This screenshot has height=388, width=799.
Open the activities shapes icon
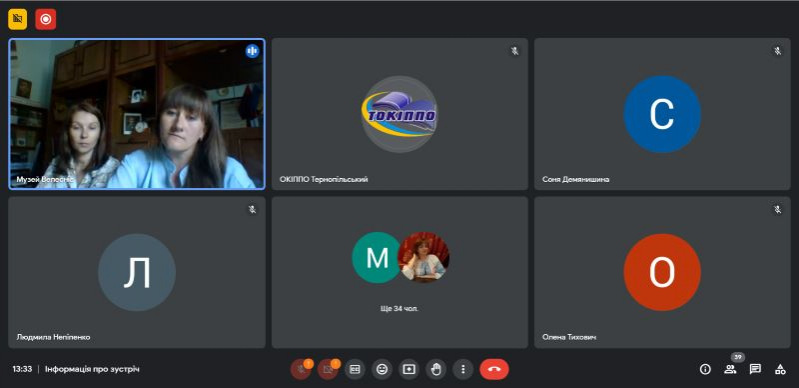(780, 369)
